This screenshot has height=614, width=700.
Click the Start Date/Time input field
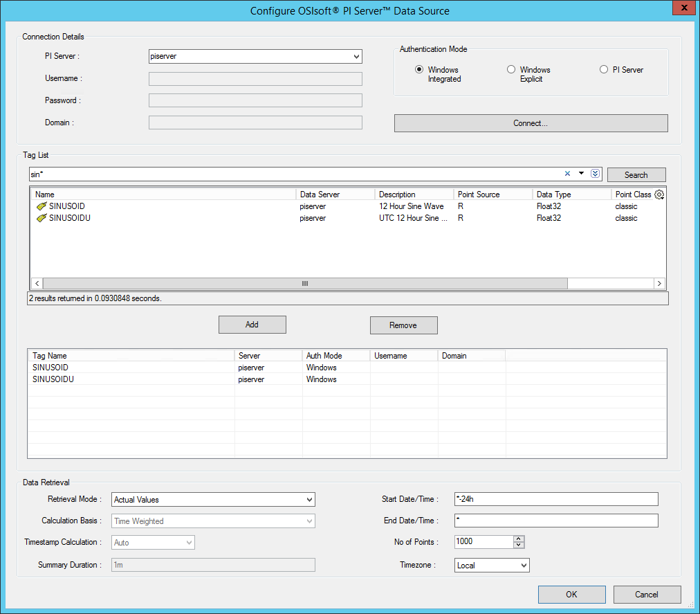(x=556, y=499)
